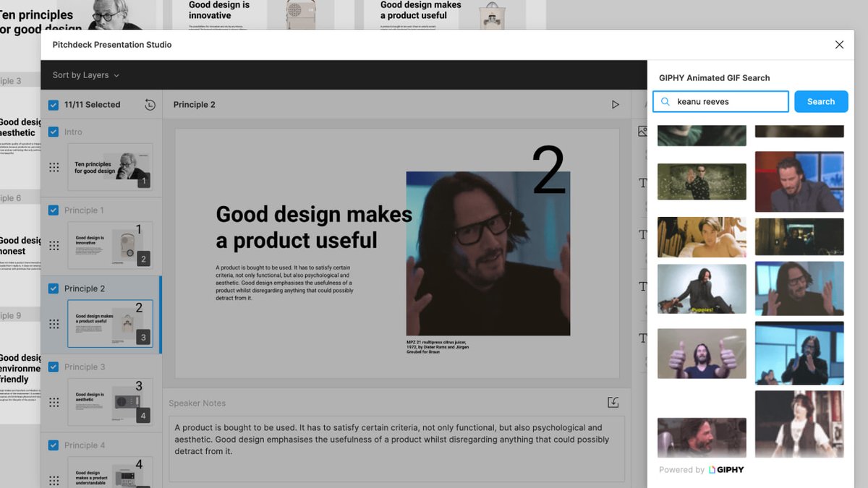Click the Principle 3 label in the slide list
Viewport: 868px width, 488px height.
pos(85,367)
